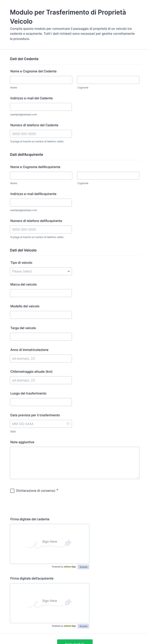Select Chilometraggio attuale (km) field
148x644 pixels.
point(41,380)
